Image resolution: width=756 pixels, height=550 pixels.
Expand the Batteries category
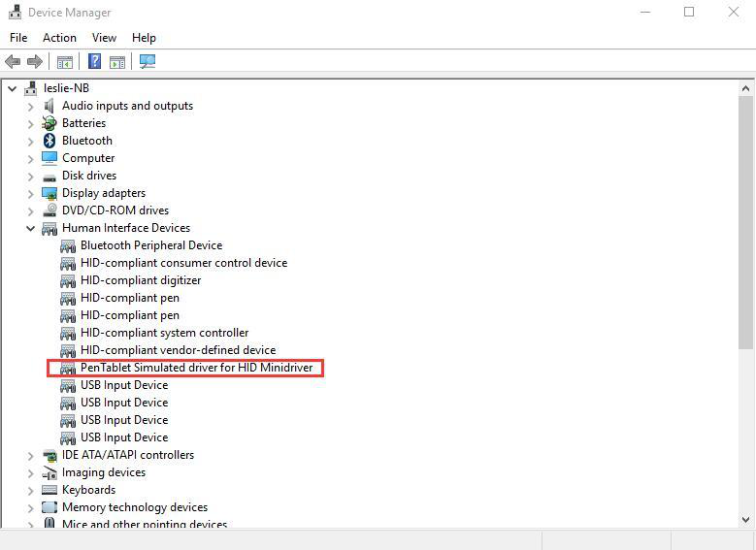pyautogui.click(x=31, y=124)
